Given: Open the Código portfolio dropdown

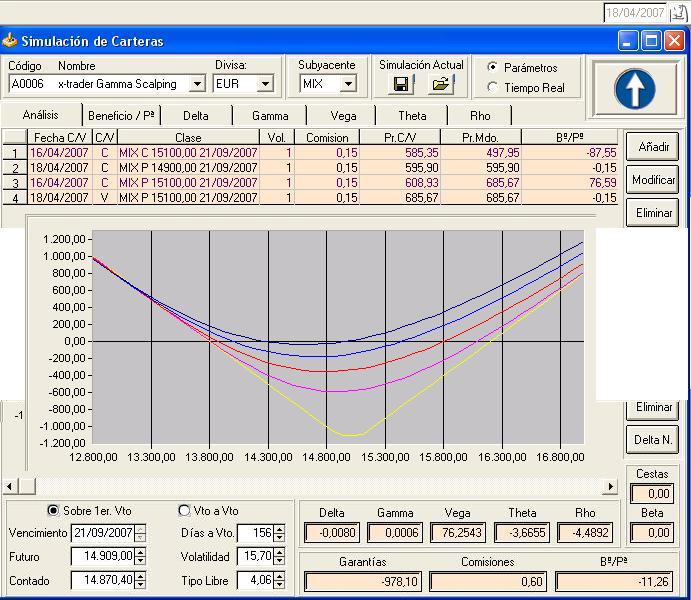Looking at the screenshot, I should point(196,85).
